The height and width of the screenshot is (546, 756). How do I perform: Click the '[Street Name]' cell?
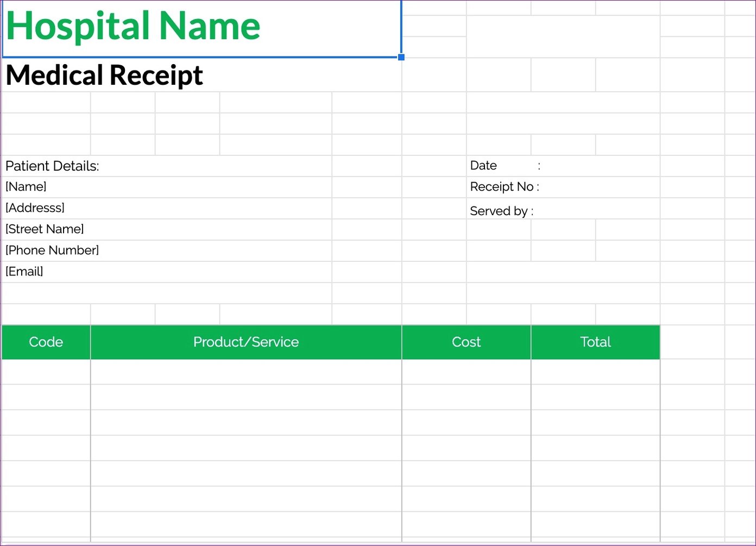click(x=167, y=229)
